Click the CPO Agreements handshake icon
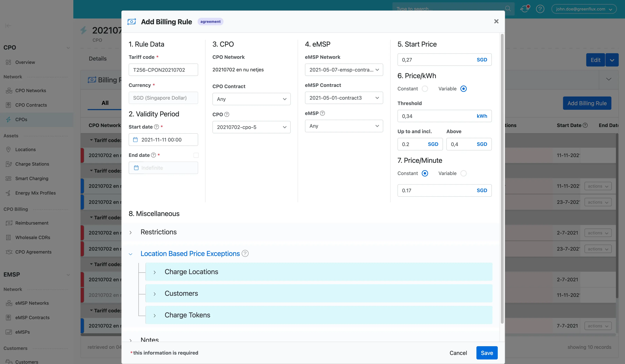Image resolution: width=625 pixels, height=364 pixels. click(x=9, y=252)
